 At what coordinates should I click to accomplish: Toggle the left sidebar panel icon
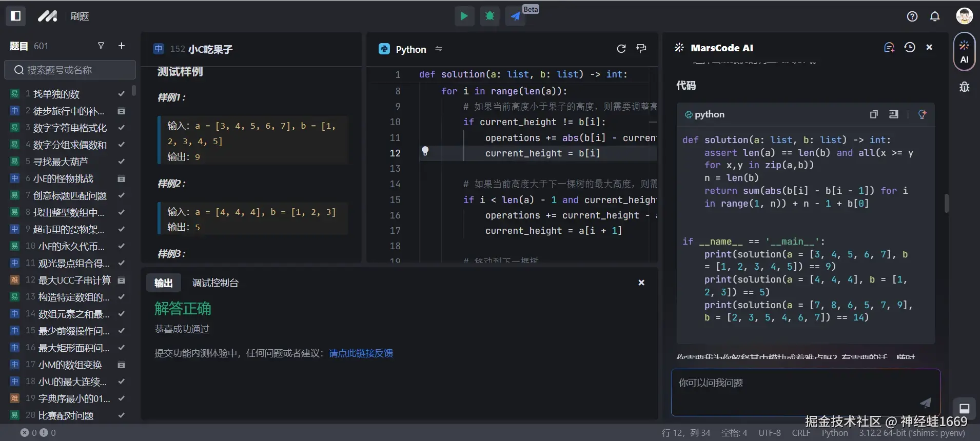click(x=15, y=16)
